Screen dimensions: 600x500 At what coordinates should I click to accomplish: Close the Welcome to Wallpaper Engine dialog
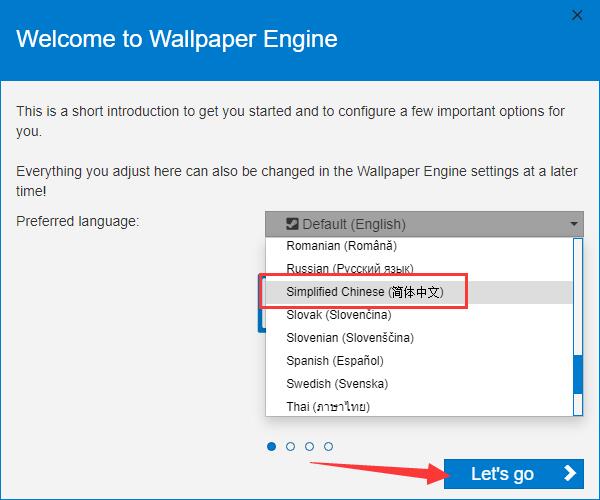577,15
